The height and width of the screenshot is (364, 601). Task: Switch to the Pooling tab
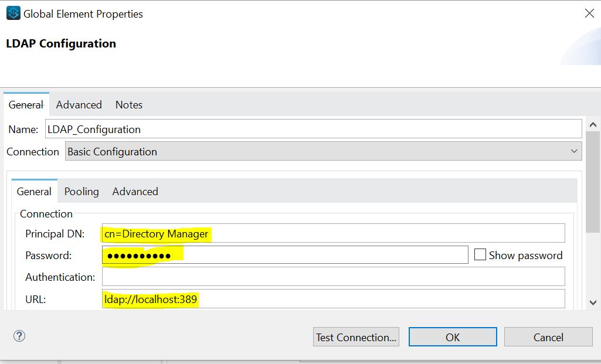click(81, 191)
